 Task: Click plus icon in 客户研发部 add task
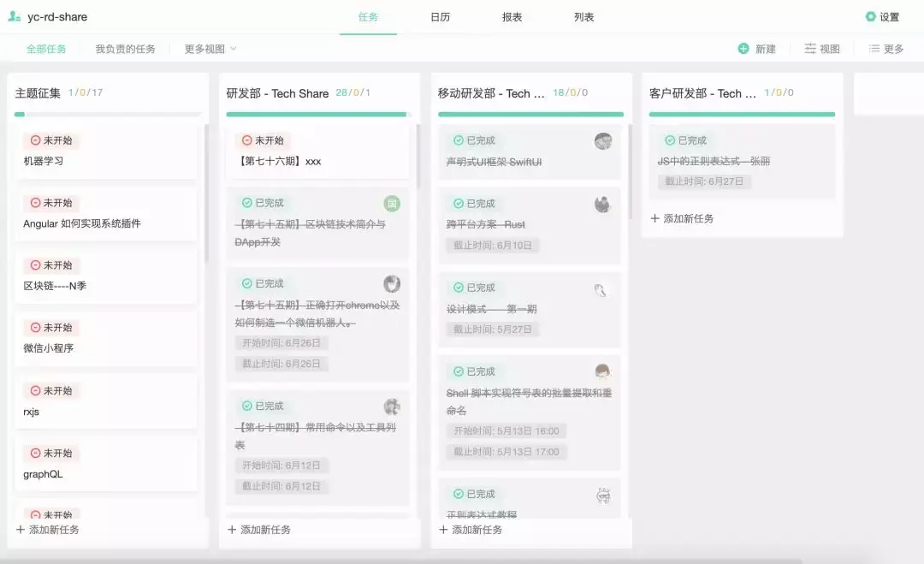[654, 218]
